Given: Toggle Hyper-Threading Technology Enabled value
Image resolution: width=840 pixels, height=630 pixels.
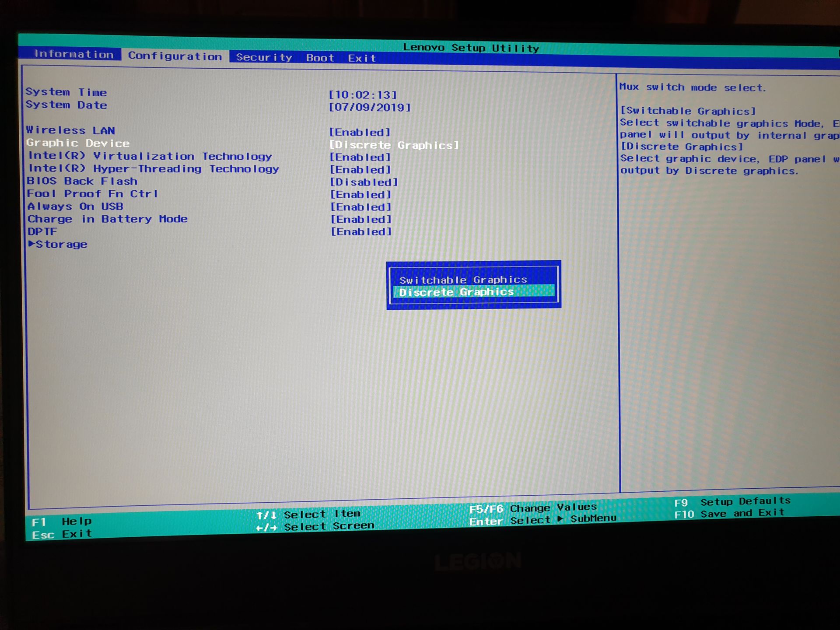Looking at the screenshot, I should (x=360, y=169).
